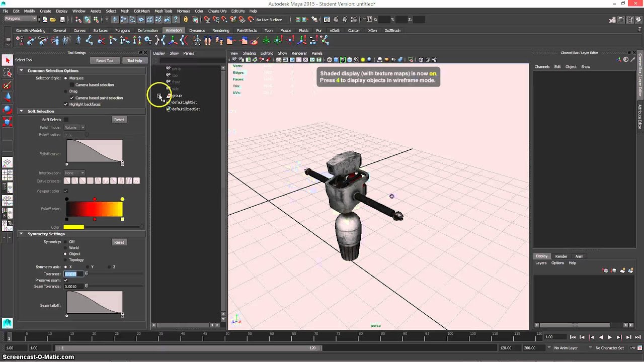
Task: Collapse the Symmetry Settings section
Action: [x=22, y=234]
